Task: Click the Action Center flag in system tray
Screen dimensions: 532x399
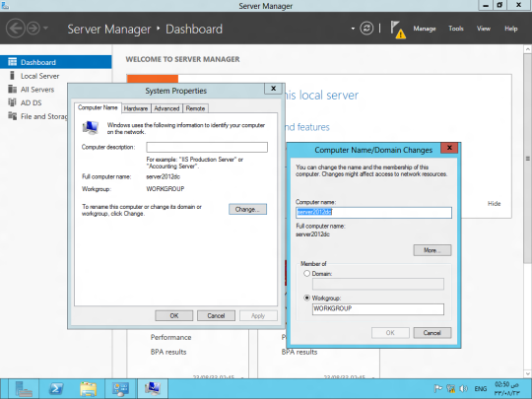Action: [x=438, y=388]
